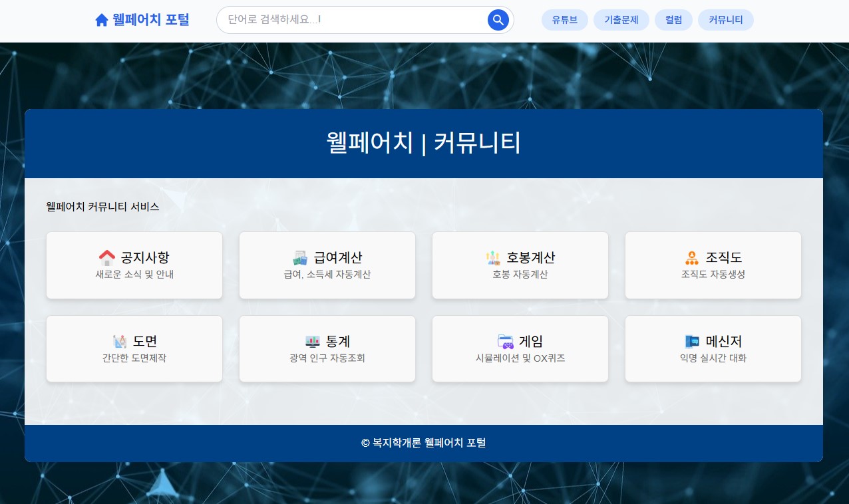Select the 커뮤니티 navigation button
Screen dimensions: 849x504
coord(725,19)
